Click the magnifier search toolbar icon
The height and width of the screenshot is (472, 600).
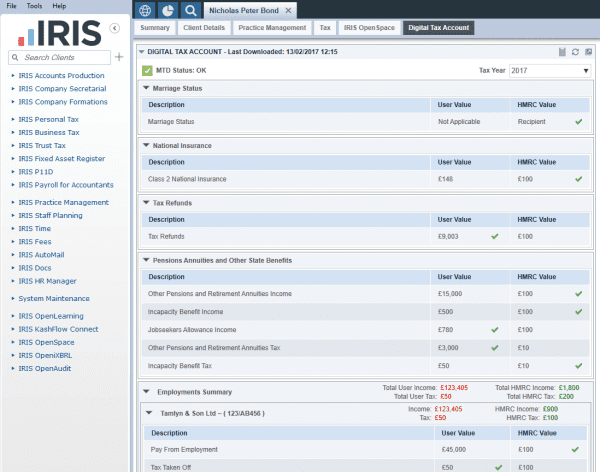(191, 10)
